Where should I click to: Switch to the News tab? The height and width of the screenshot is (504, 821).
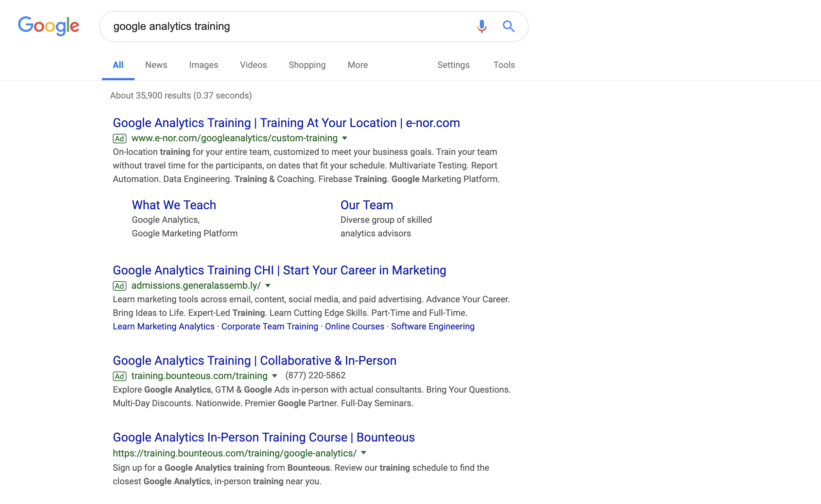coord(156,65)
